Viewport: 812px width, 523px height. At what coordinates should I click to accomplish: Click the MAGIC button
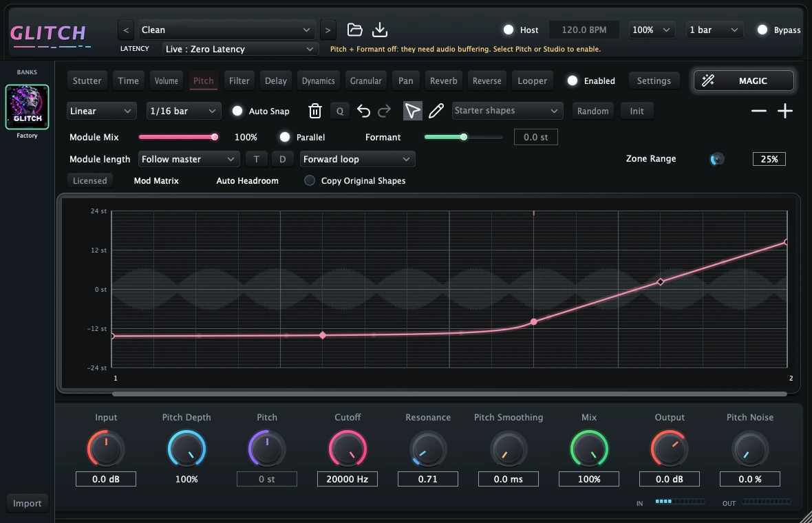point(744,81)
